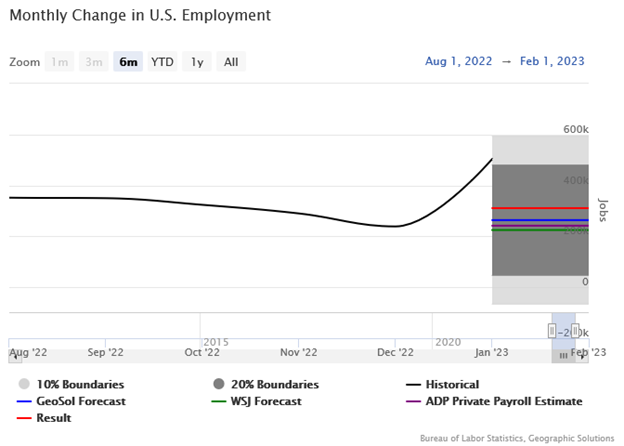Set zoom range to 1y
Viewport: 624px width, 446px height.
198,62
